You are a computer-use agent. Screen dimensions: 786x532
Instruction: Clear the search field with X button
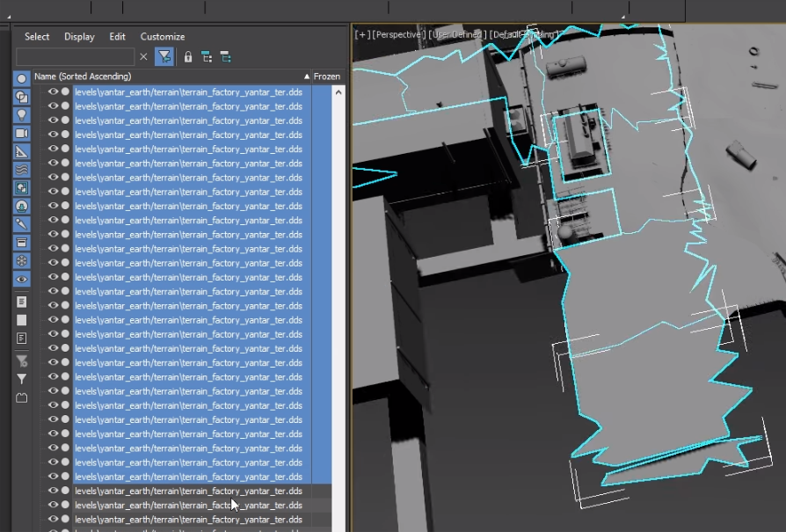(x=144, y=57)
